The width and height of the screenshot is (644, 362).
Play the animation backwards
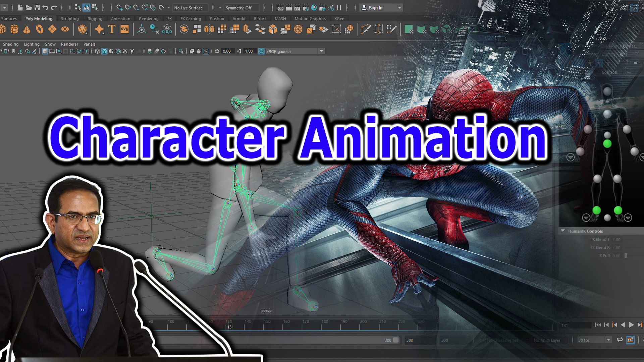tap(623, 325)
